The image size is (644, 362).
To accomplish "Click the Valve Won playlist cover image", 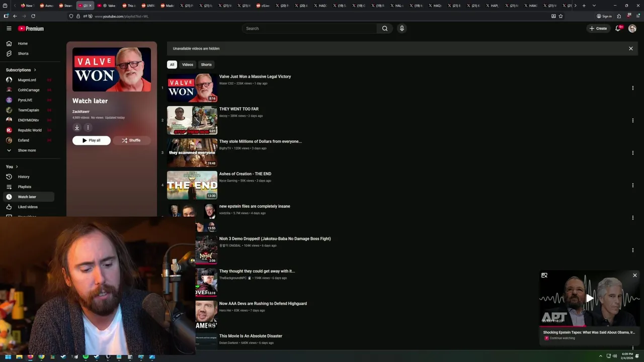I will [x=112, y=69].
